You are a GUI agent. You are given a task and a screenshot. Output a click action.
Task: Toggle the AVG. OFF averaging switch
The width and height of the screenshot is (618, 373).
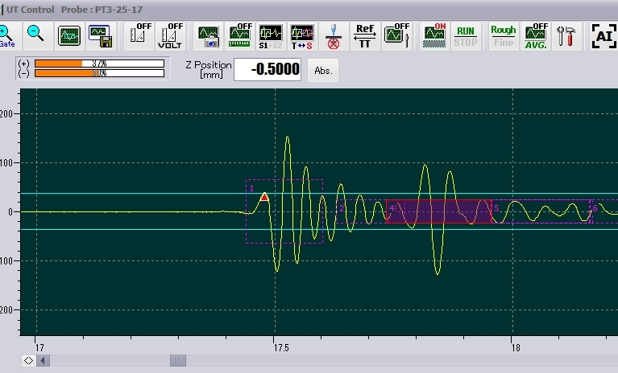click(x=536, y=36)
